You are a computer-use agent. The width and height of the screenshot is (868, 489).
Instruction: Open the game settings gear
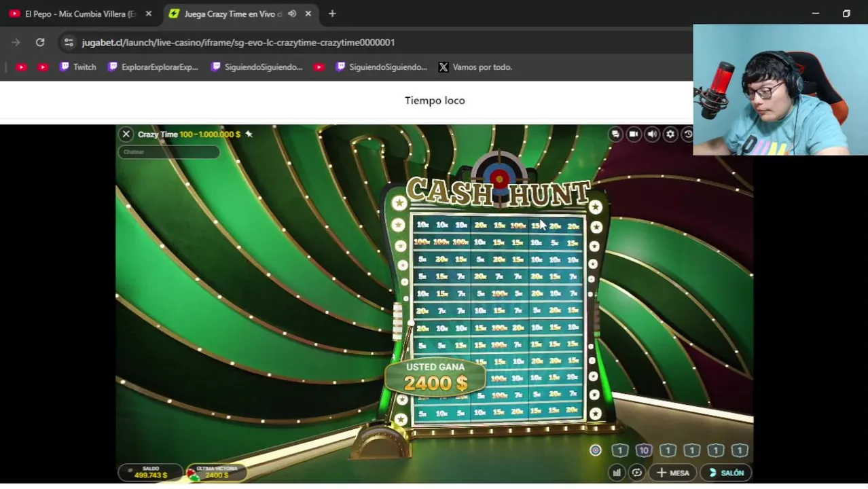670,134
